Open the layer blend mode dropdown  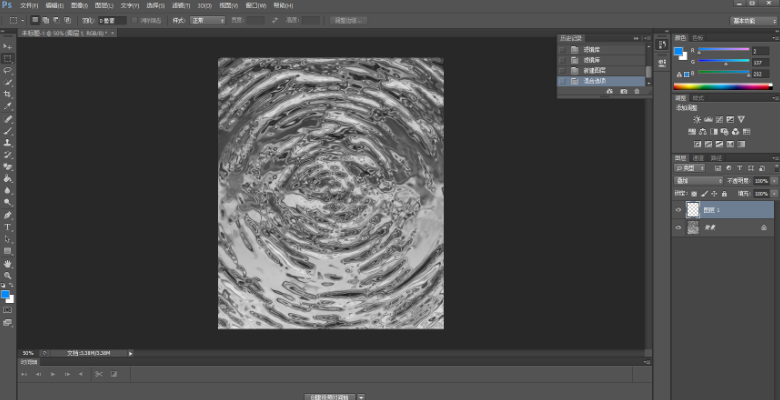698,181
